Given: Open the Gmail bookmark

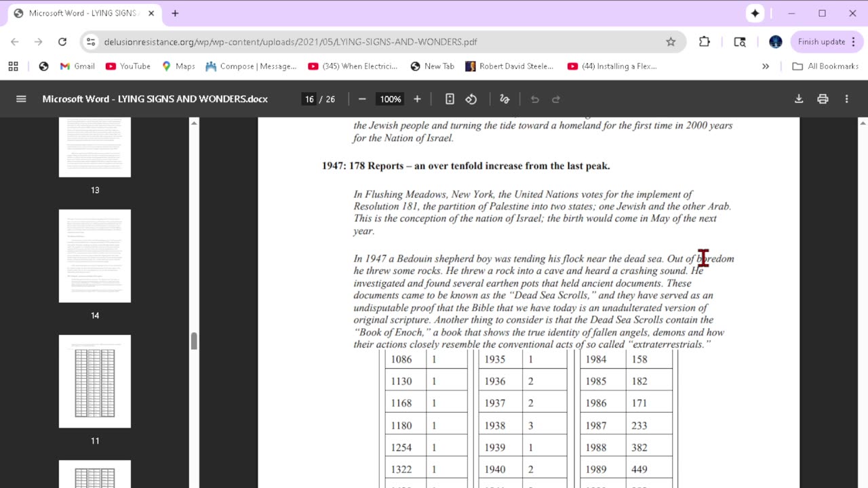Looking at the screenshot, I should tap(77, 66).
